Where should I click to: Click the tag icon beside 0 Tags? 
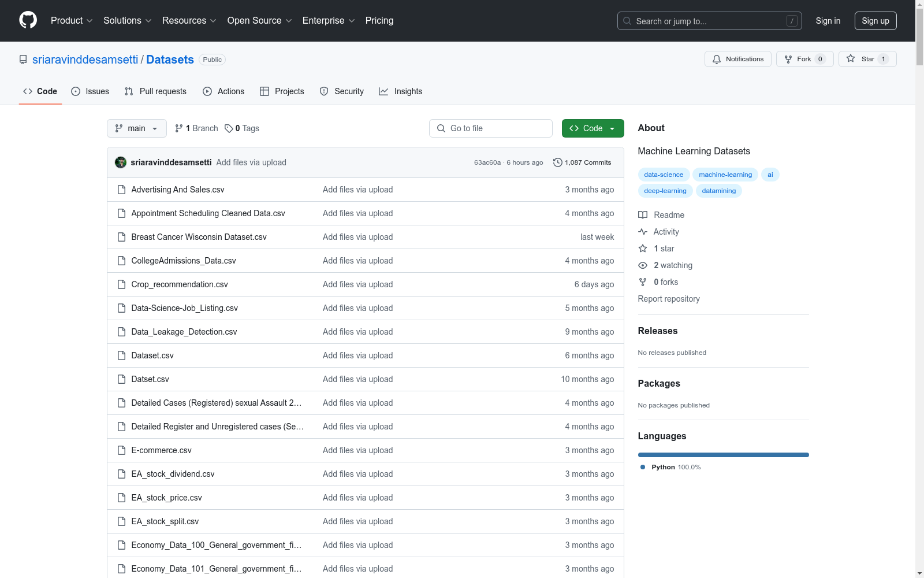[229, 128]
